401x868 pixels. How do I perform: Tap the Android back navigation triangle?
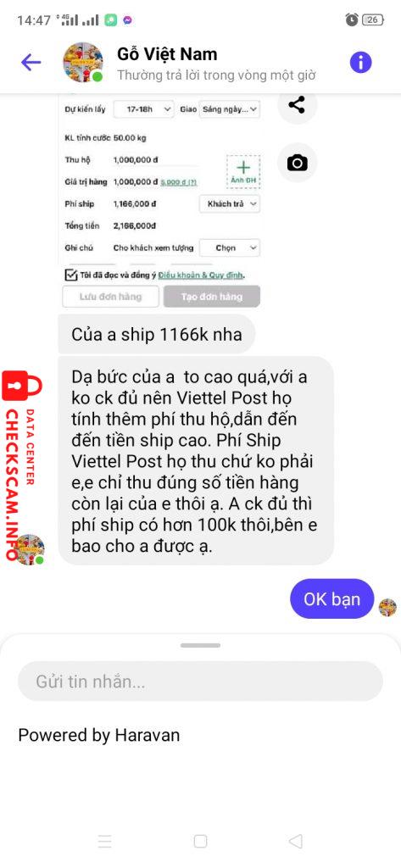click(x=296, y=842)
